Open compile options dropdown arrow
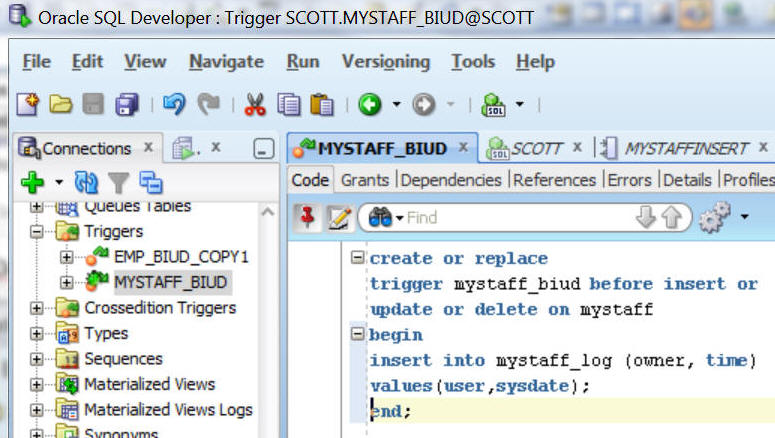Image resolution: width=775 pixels, height=438 pixels. [x=744, y=217]
